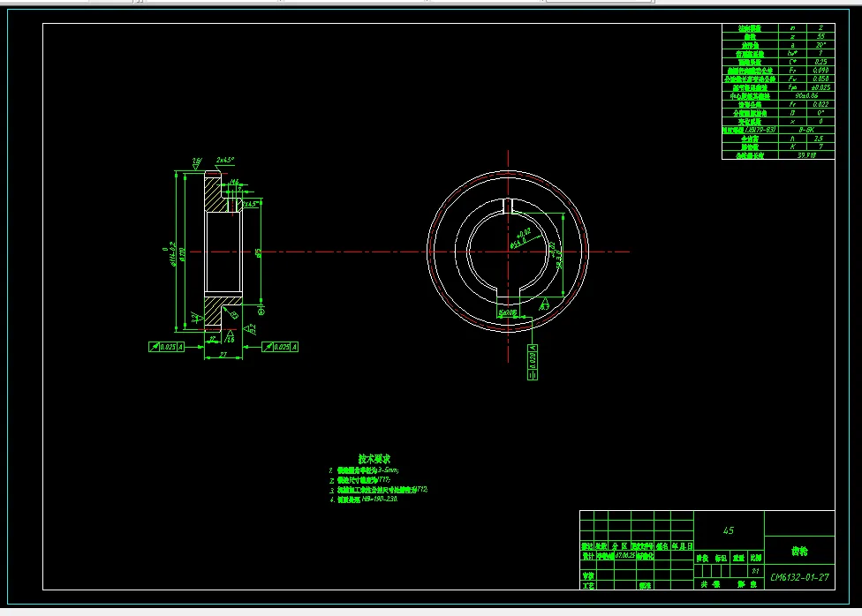
Task: Select the technical note ending with "IT12"
Action: click(378, 490)
